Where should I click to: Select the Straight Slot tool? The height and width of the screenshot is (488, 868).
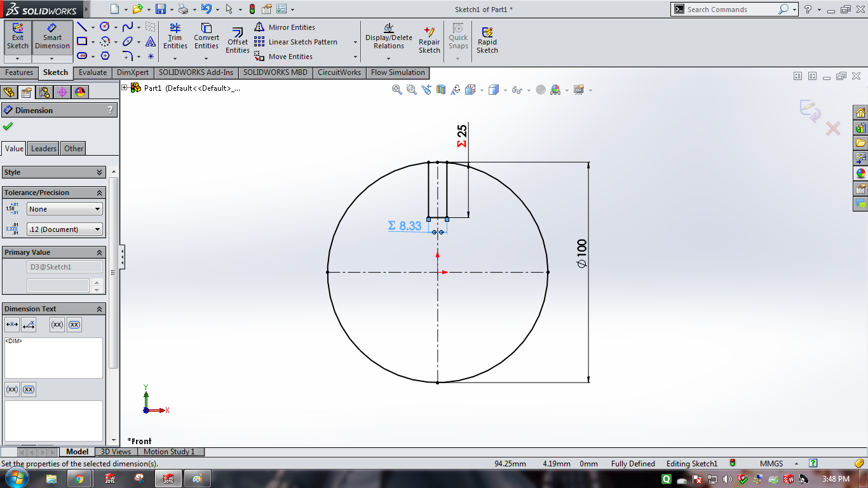tap(82, 56)
